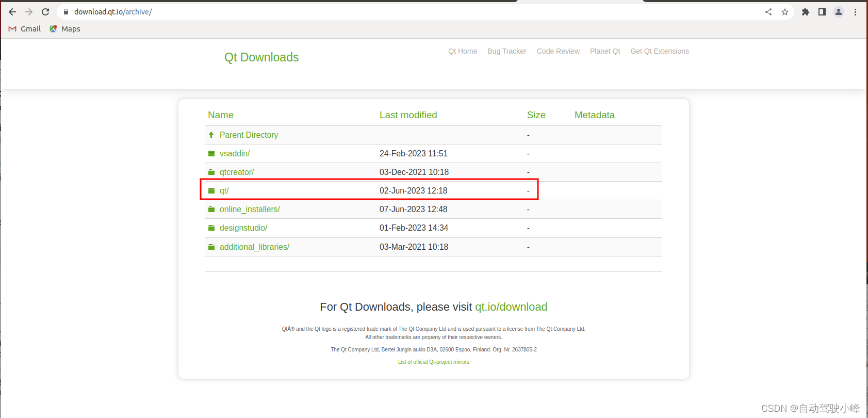Sort listing by the Size column header

[536, 115]
